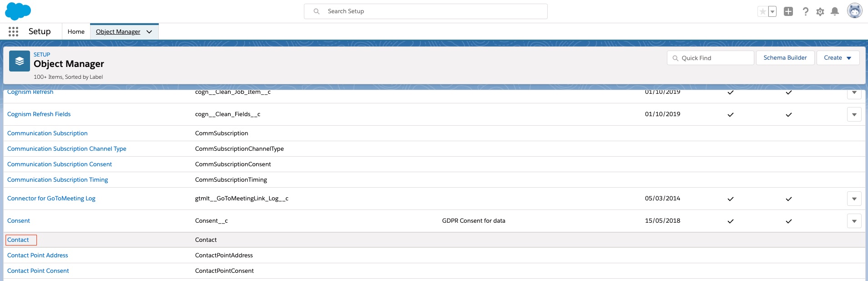This screenshot has height=281, width=868.
Task: Click the Salesforce cloud logo
Action: tap(18, 11)
